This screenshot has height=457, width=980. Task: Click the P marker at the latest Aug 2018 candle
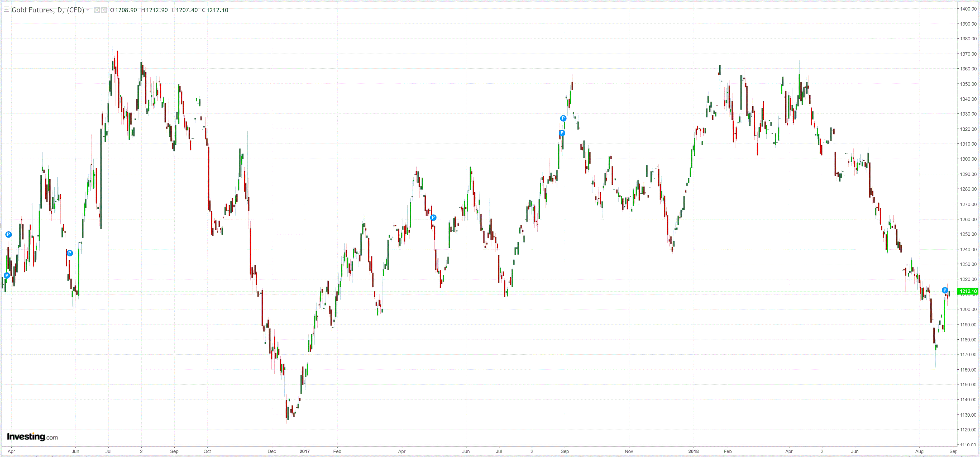click(945, 290)
